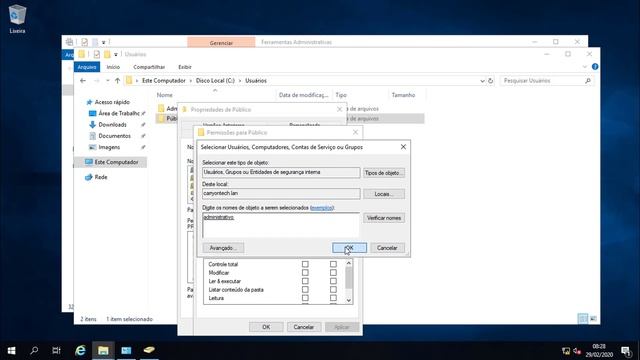Open address bar history dropdown
Viewport: 640px width, 360px height.
tap(482, 81)
